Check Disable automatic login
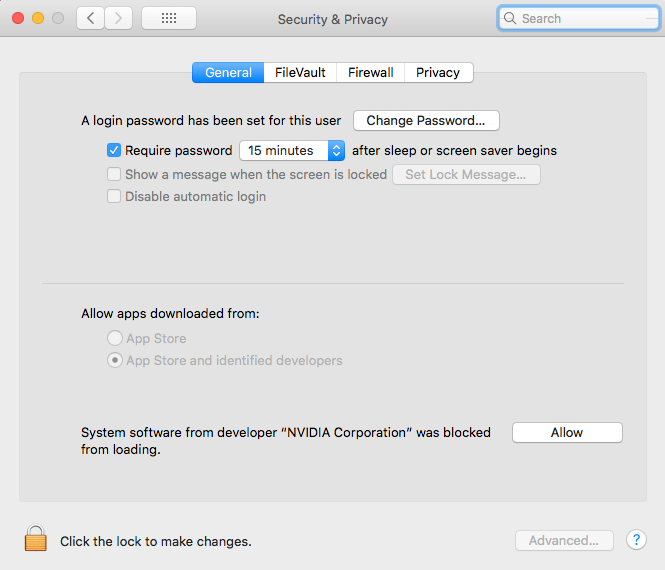The image size is (665, 570). pos(114,197)
